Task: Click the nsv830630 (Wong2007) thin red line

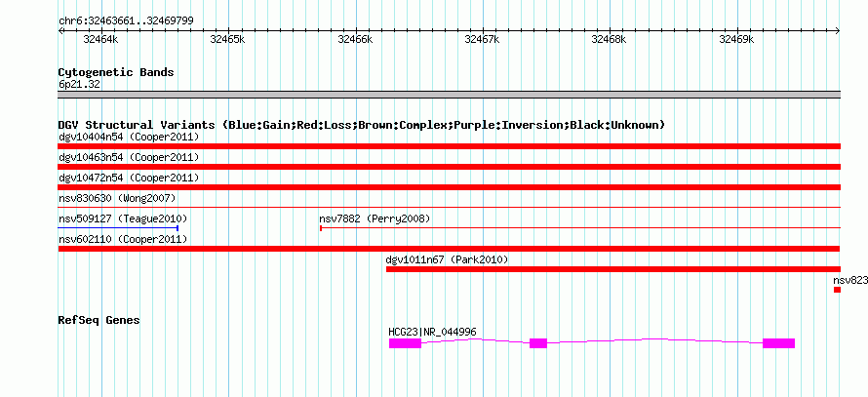Action: tap(449, 207)
